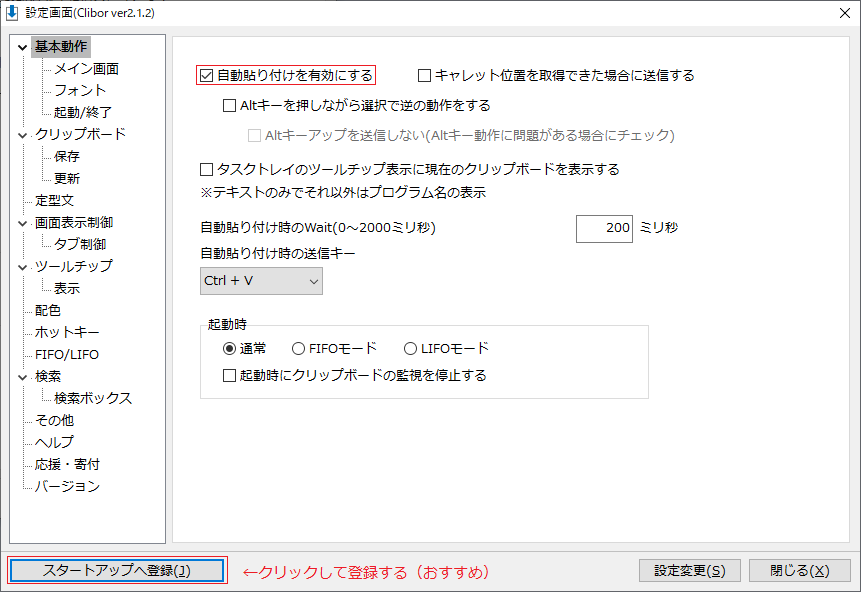Open ヘルプ page in tree
The image size is (861, 592).
54,442
